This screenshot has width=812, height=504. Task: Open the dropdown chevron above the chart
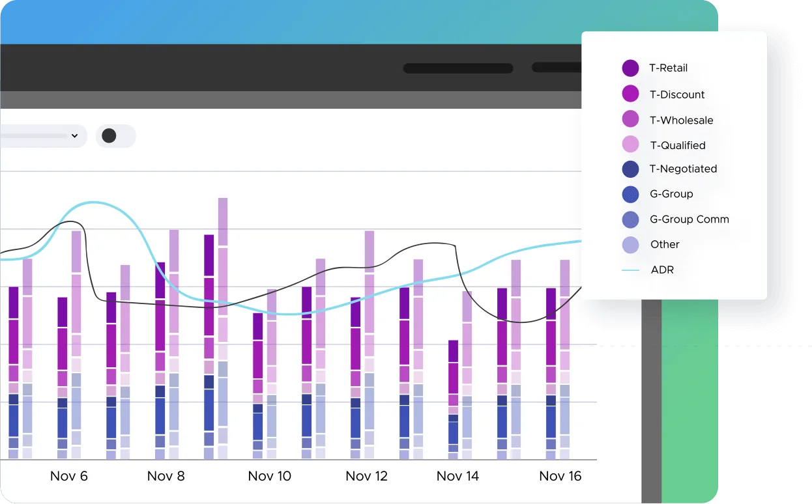click(x=74, y=136)
